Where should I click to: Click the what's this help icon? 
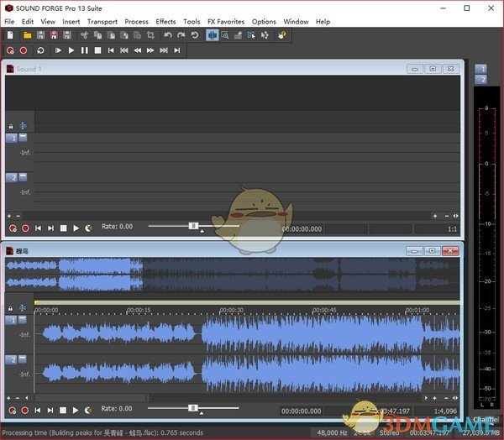pyautogui.click(x=282, y=35)
